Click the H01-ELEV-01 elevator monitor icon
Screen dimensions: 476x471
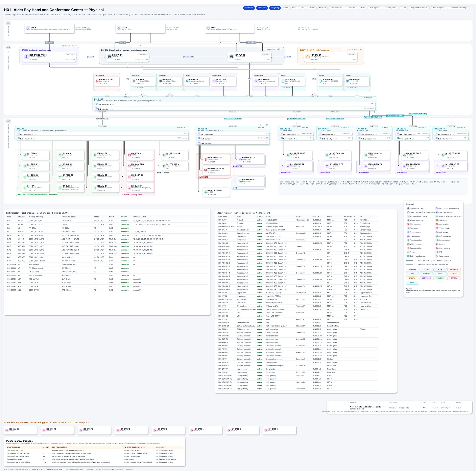60,188
